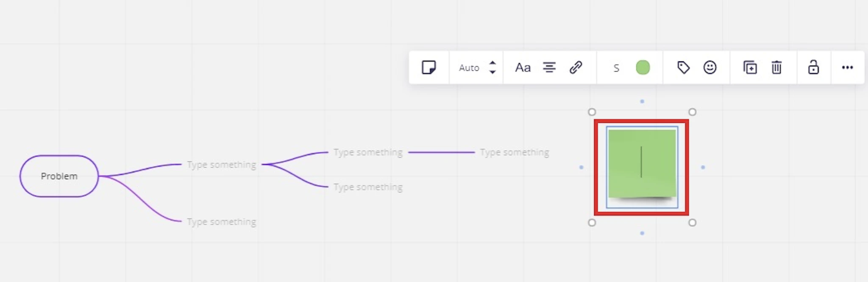Click the sticky note's top-left resize handle
Image resolution: width=868 pixels, height=282 pixels.
592,112
